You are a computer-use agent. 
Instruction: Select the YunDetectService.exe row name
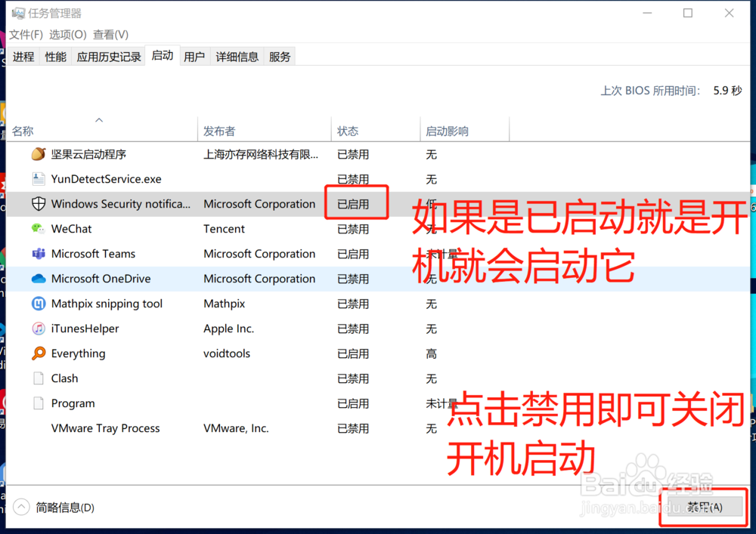pyautogui.click(x=106, y=179)
